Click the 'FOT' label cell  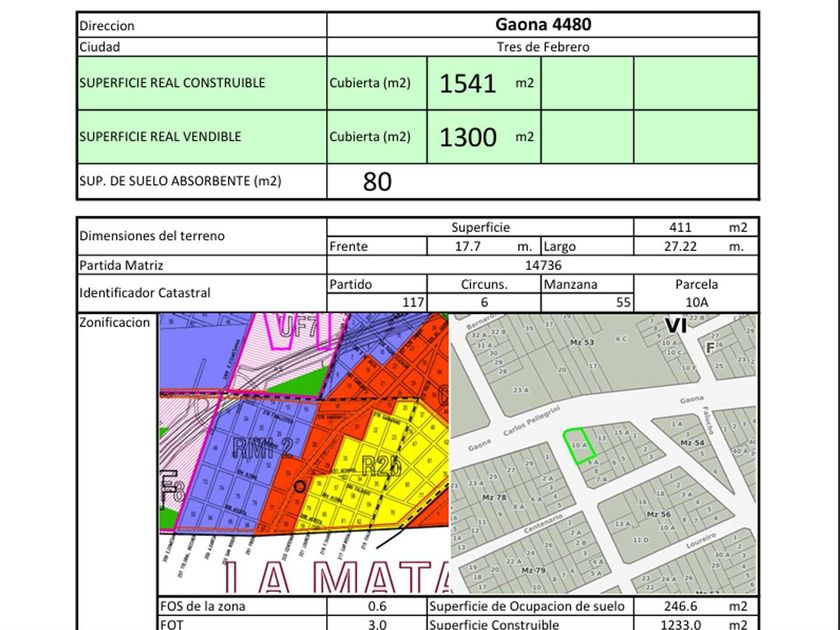(x=243, y=624)
